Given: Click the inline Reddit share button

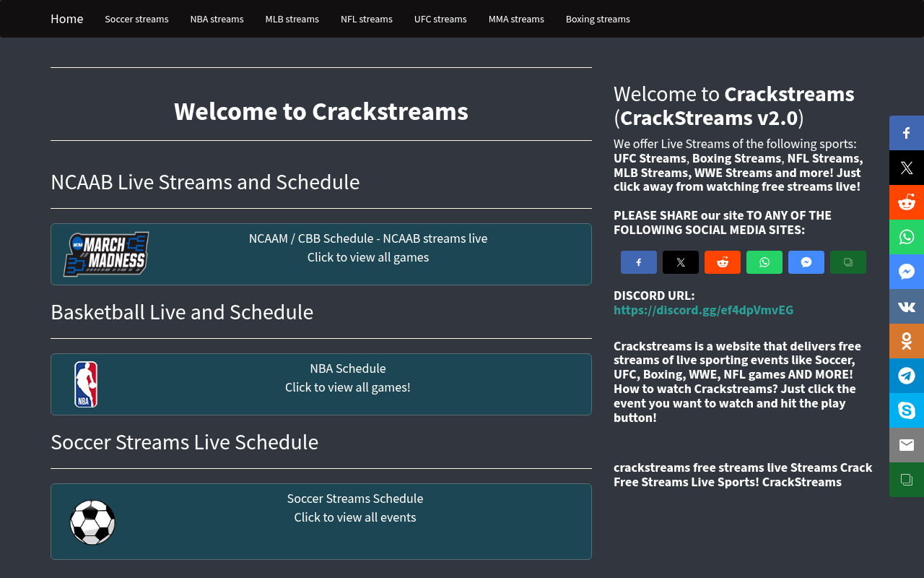Looking at the screenshot, I should coord(723,262).
